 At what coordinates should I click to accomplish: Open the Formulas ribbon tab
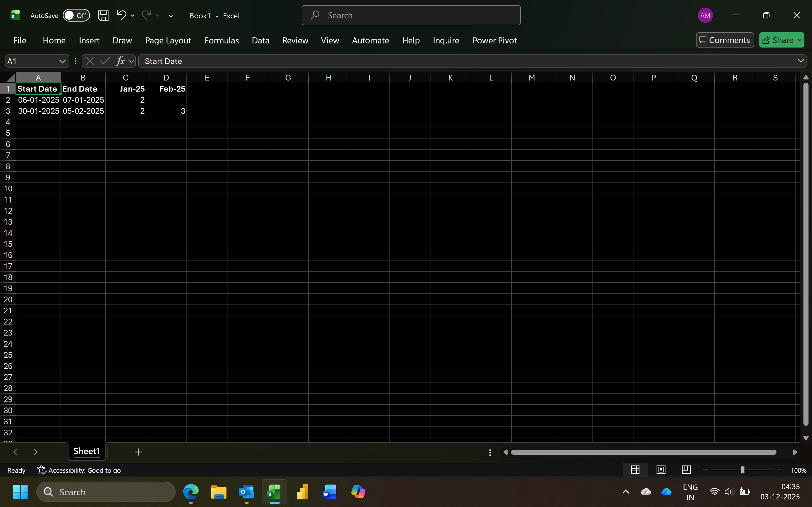click(x=221, y=40)
